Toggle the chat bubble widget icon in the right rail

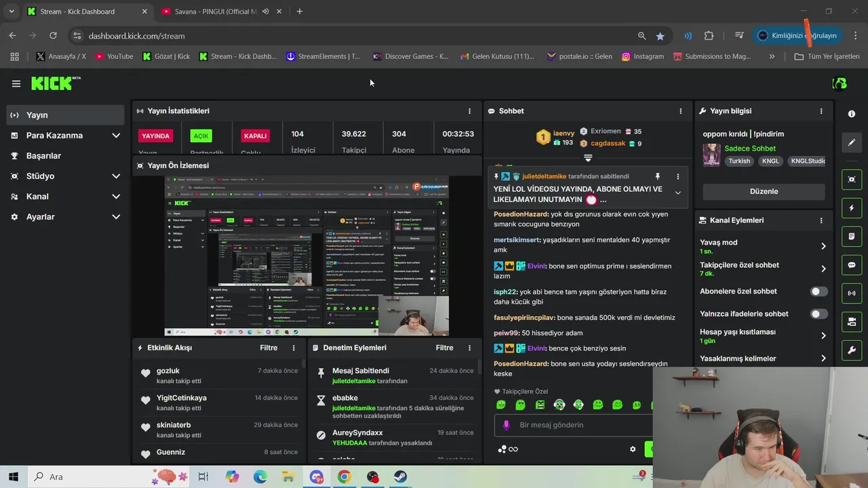pyautogui.click(x=852, y=265)
